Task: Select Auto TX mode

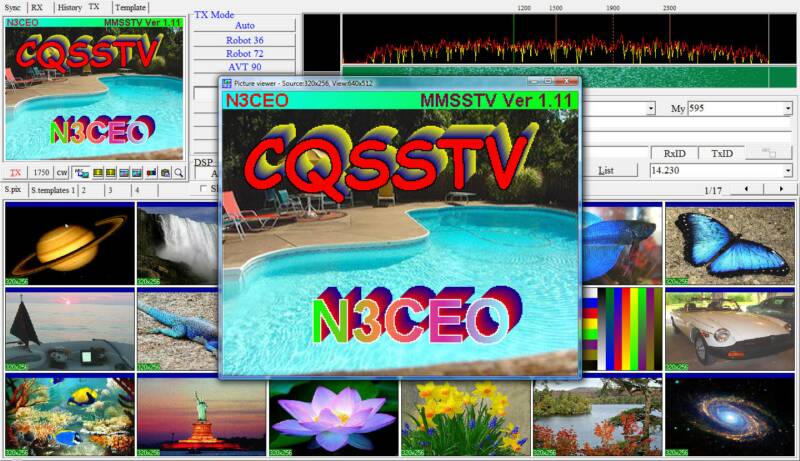Action: (x=244, y=25)
